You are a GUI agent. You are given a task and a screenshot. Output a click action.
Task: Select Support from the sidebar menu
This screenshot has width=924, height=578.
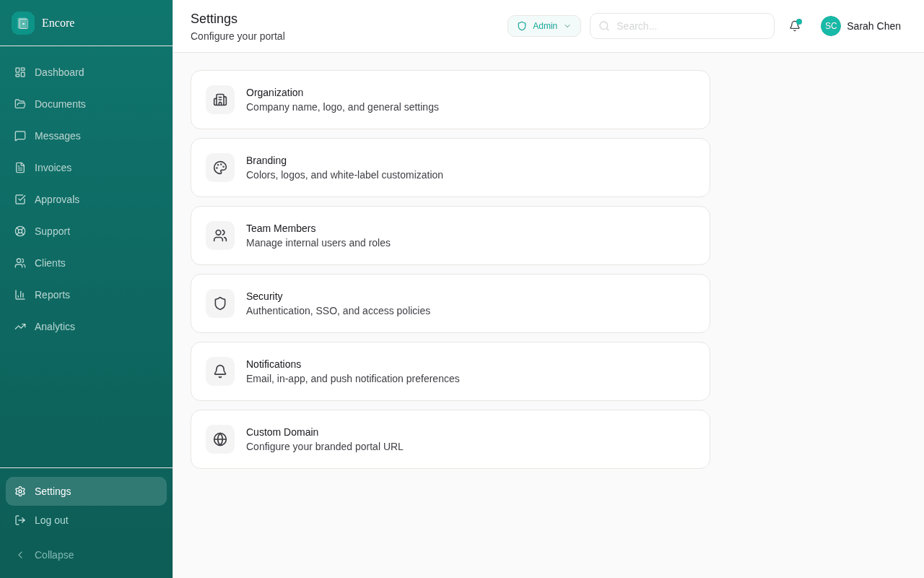[x=52, y=231]
